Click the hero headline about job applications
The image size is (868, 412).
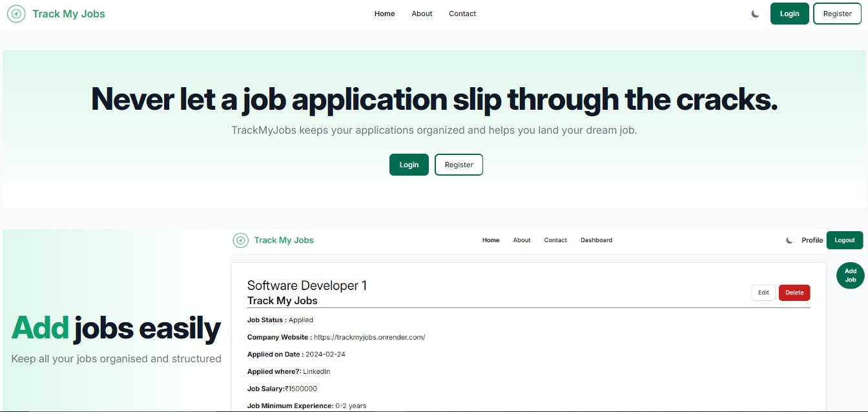pyautogui.click(x=434, y=99)
